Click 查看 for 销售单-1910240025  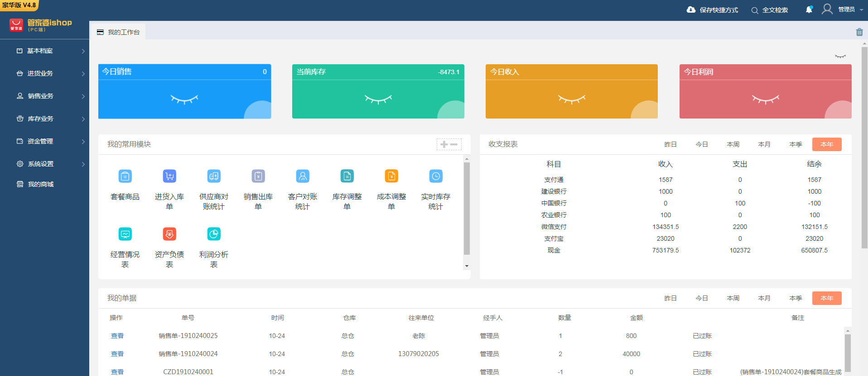tap(117, 336)
